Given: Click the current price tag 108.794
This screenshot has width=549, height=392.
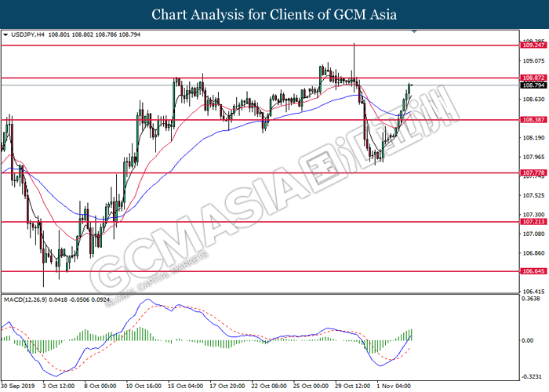Looking at the screenshot, I should tap(533, 85).
